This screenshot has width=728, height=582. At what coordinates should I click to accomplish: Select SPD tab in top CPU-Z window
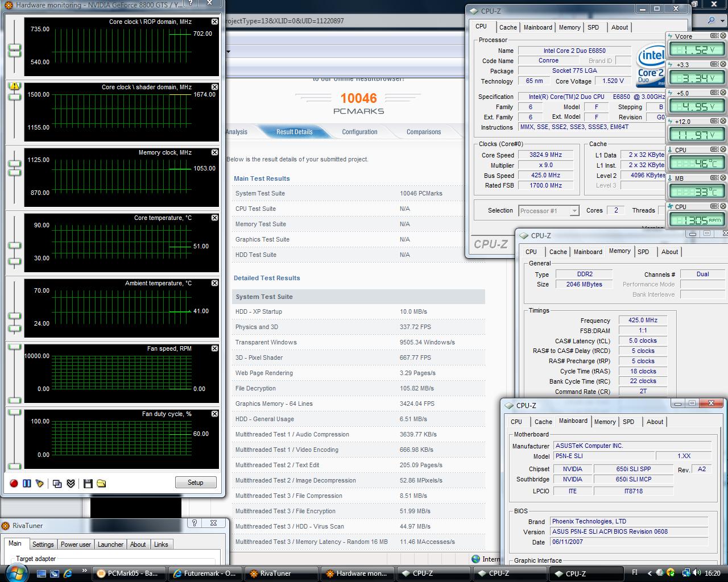point(593,27)
